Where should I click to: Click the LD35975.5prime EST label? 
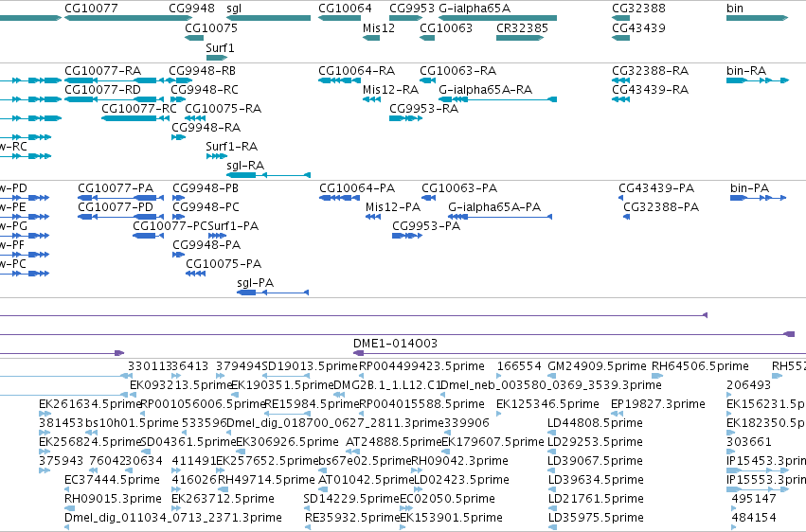click(x=596, y=518)
